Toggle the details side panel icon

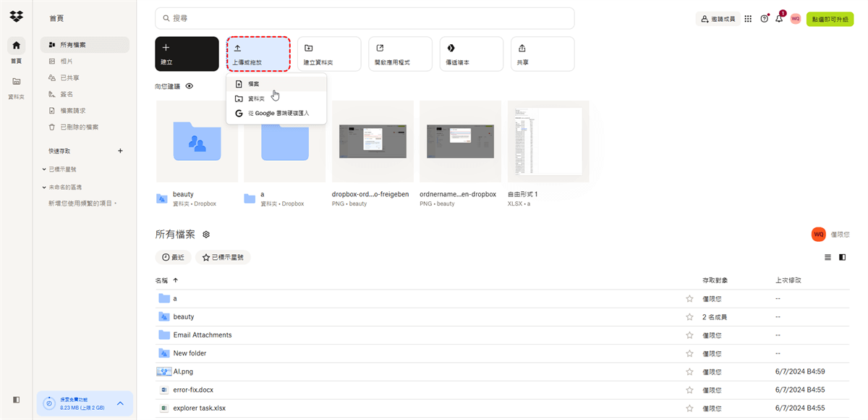(x=842, y=257)
